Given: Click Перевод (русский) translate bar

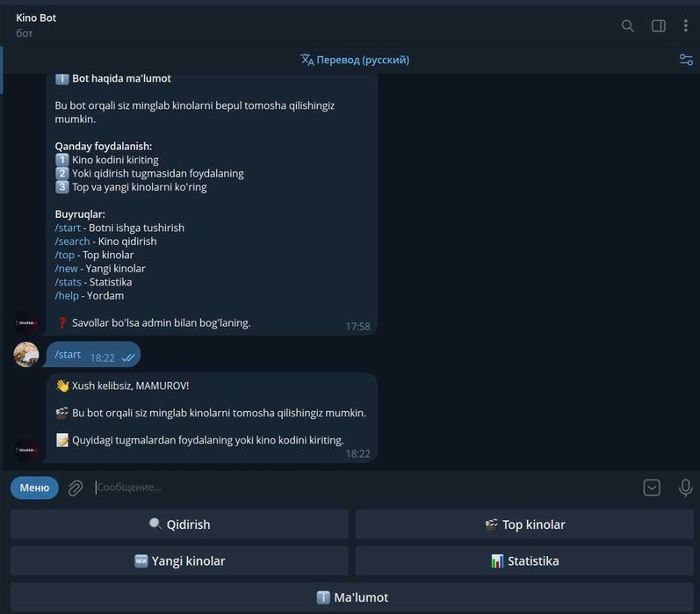Looking at the screenshot, I should 355,60.
